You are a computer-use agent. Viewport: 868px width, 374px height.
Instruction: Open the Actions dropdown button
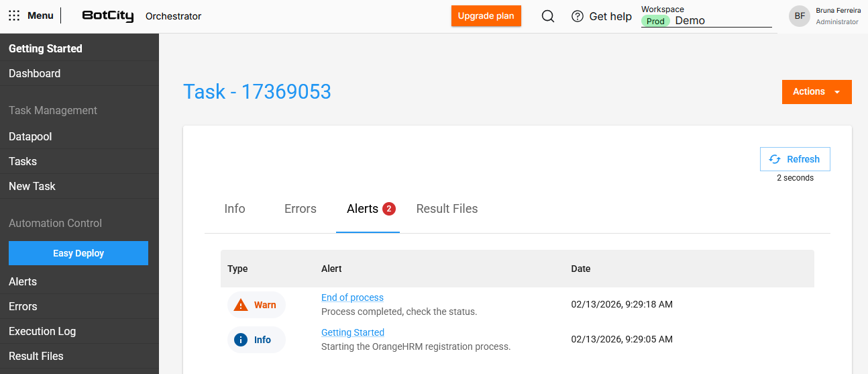[x=816, y=92]
